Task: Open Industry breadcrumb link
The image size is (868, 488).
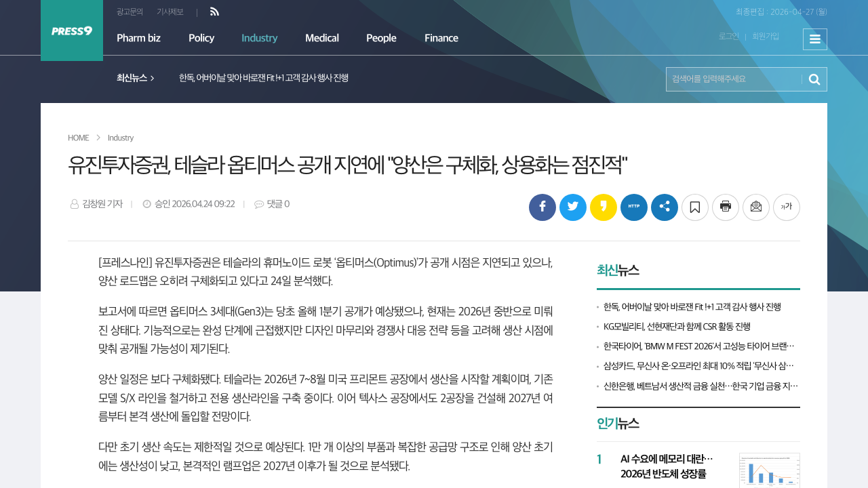Action: pos(121,138)
